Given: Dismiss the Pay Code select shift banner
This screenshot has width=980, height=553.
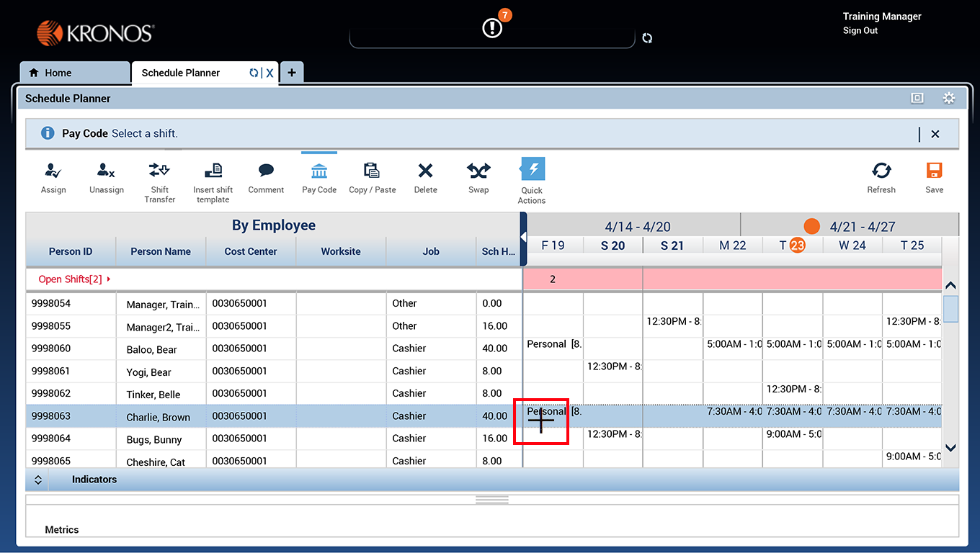Looking at the screenshot, I should click(x=935, y=133).
